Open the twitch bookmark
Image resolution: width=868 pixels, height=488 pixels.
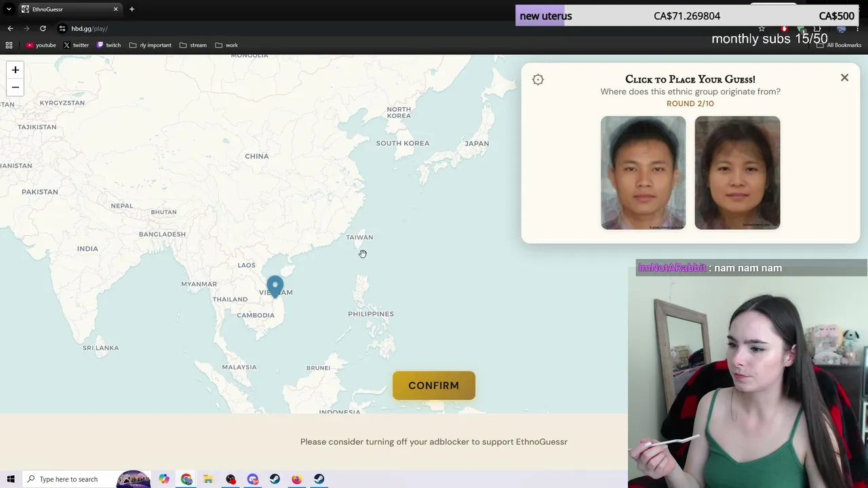coord(108,45)
